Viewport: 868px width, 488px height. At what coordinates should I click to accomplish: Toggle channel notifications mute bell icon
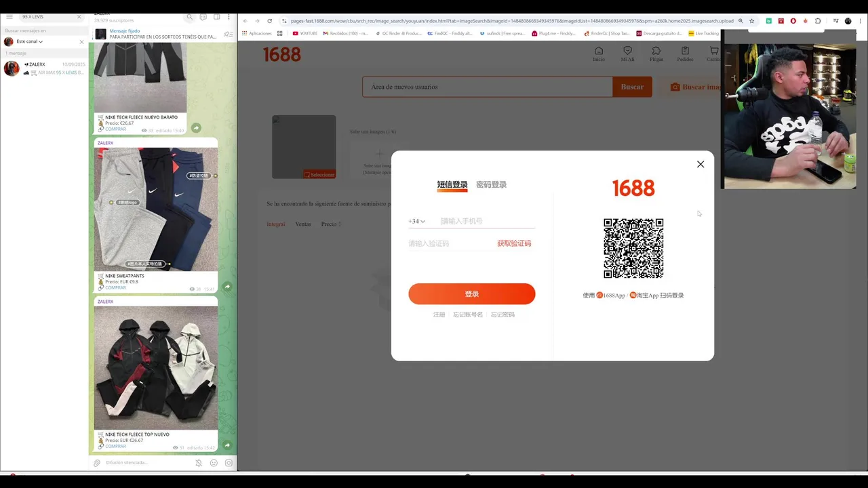click(199, 463)
